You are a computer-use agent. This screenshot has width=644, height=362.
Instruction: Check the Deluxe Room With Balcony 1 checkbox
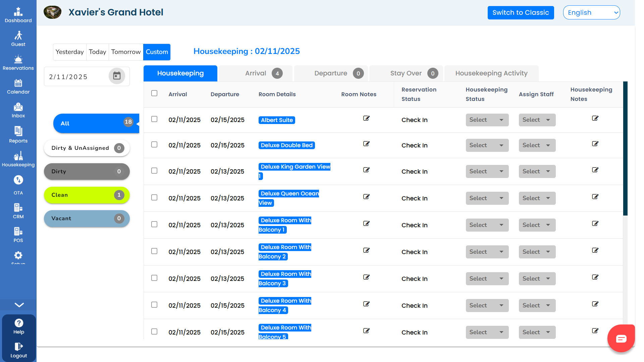tap(154, 224)
